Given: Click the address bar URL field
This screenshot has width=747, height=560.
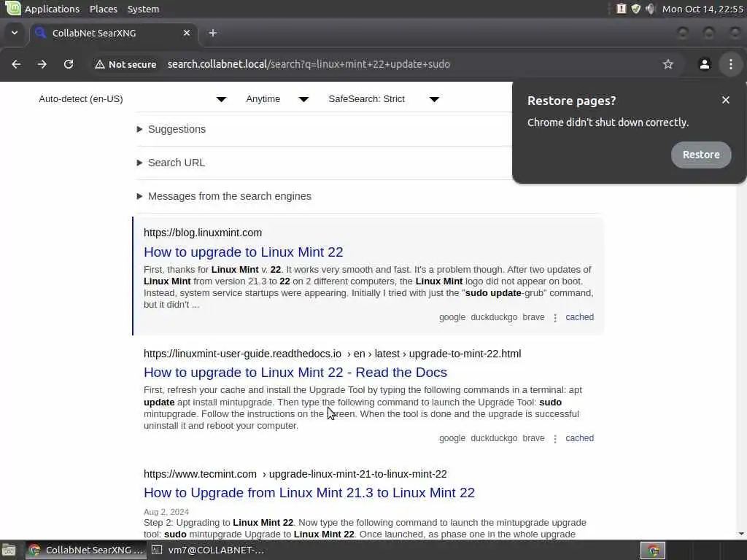Looking at the screenshot, I should click(309, 64).
